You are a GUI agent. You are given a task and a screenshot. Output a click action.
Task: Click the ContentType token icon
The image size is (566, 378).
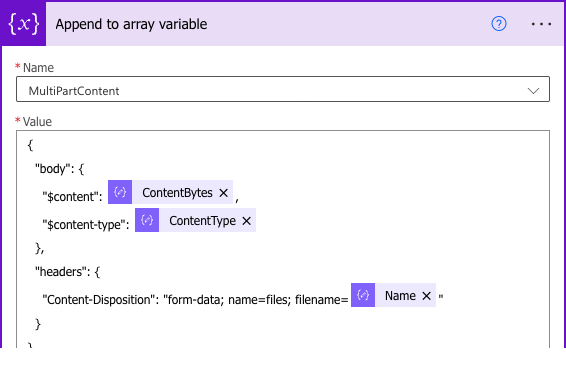(x=147, y=220)
